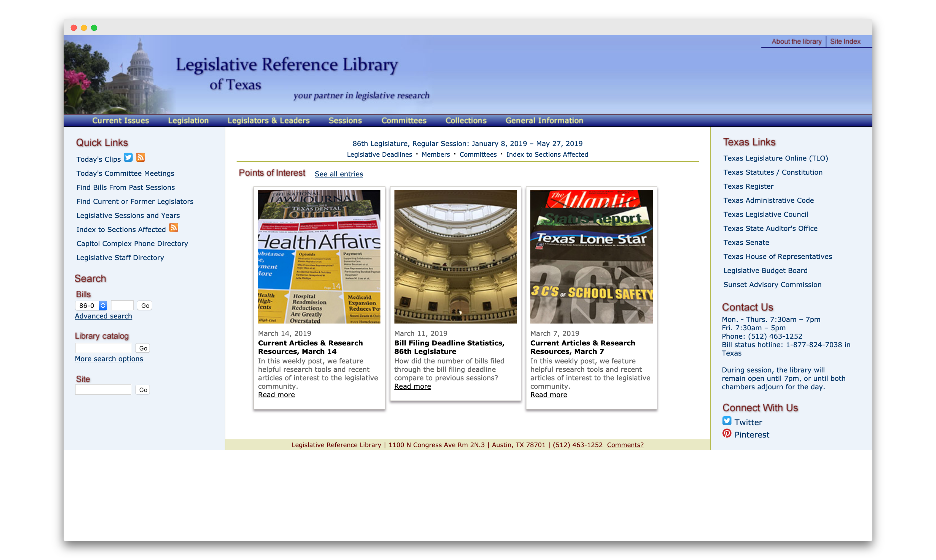This screenshot has height=560, width=936.
Task: Open Committees menu in navigation bar
Action: tap(404, 120)
